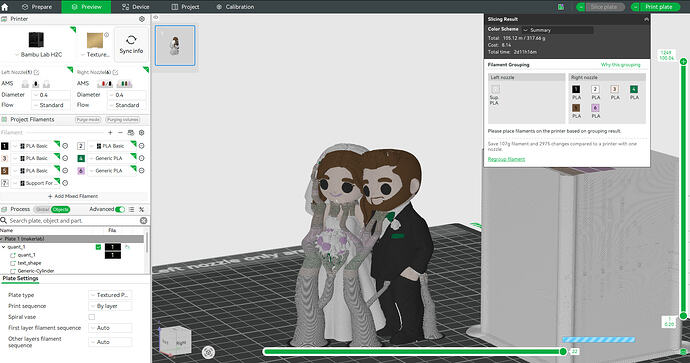
Task: Select the Plate Settings tab
Action: coord(20,279)
